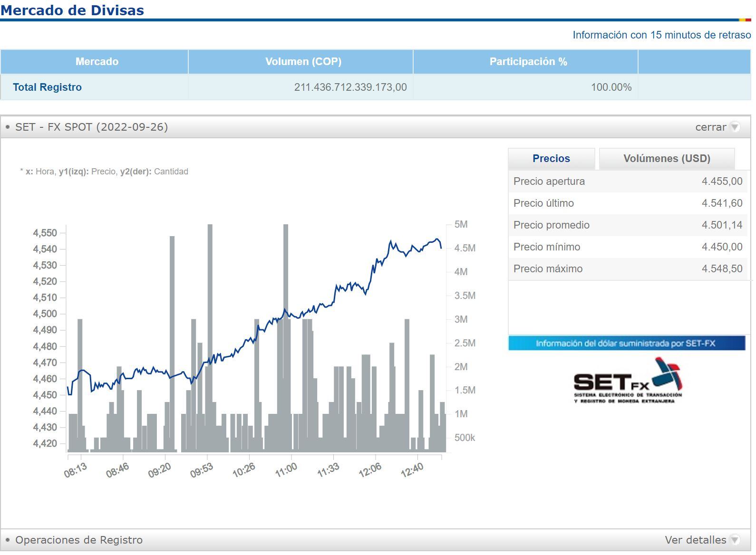
Task: Click the SET-FX logo image
Action: [627, 381]
